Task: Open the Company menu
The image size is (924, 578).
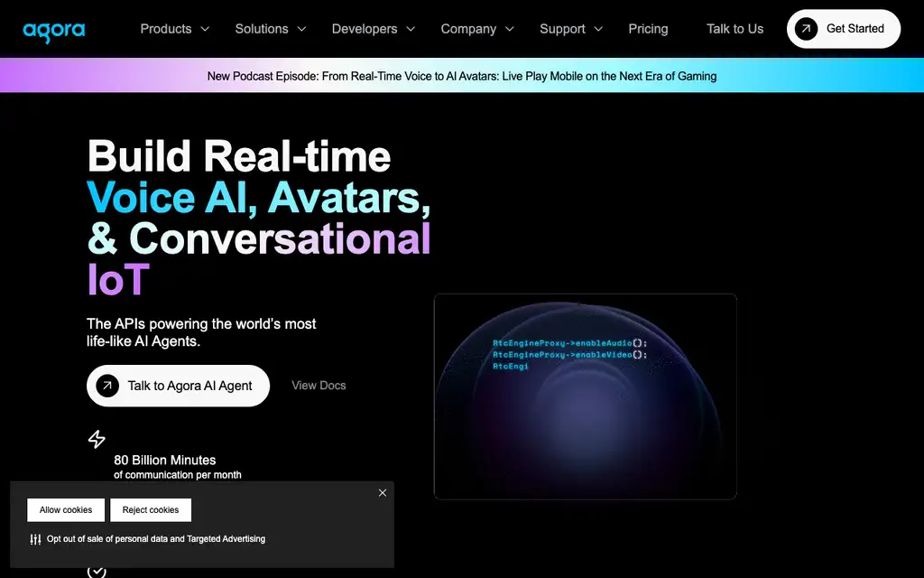Action: point(477,29)
